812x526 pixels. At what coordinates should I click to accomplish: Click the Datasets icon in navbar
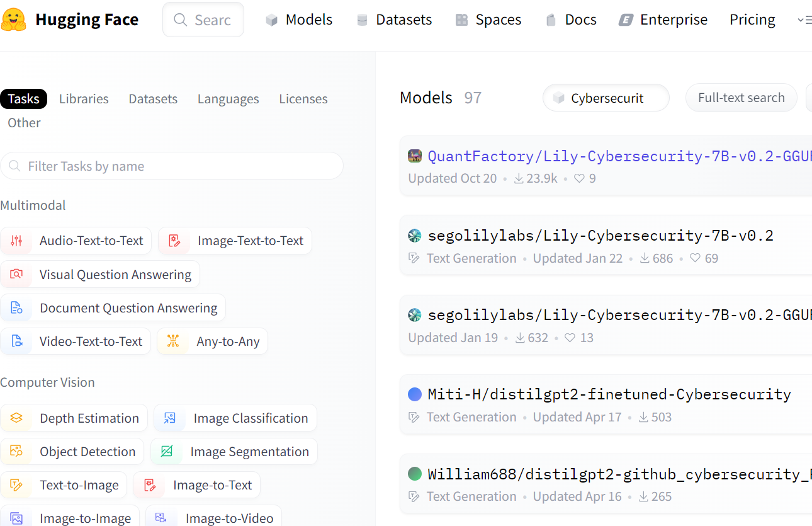(362, 20)
